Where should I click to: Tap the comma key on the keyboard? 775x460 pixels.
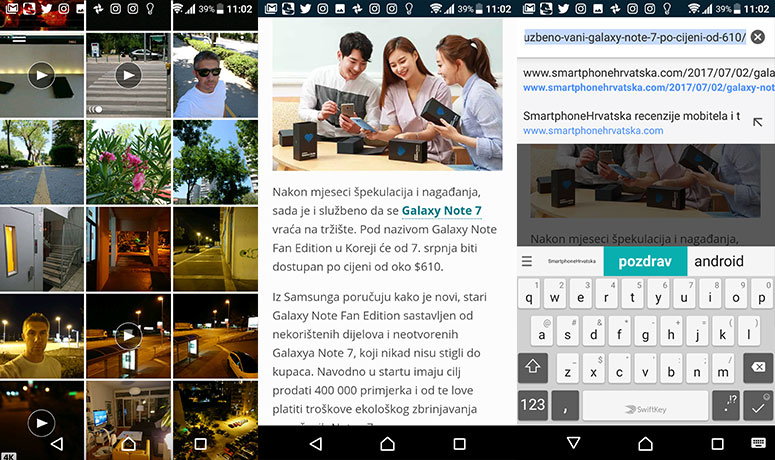(565, 406)
